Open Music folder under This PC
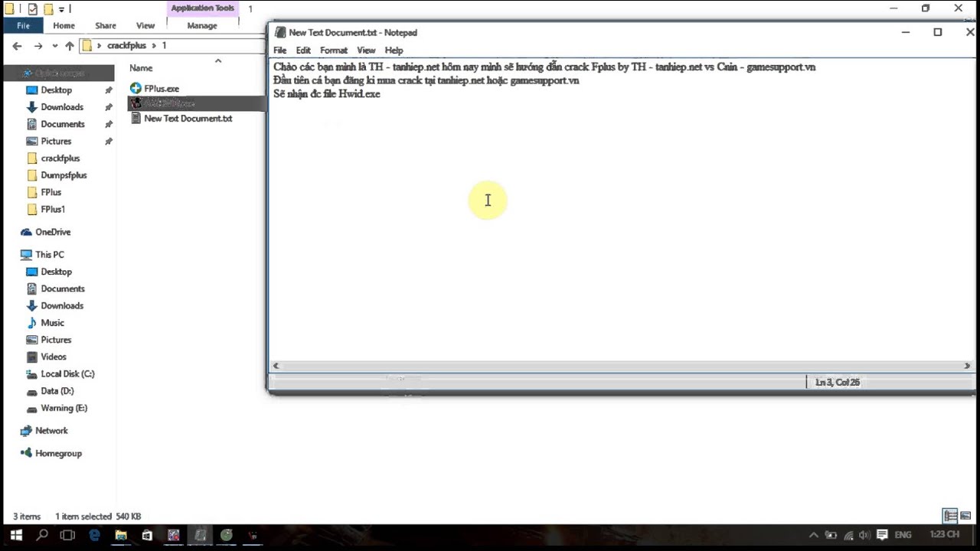 click(x=52, y=323)
